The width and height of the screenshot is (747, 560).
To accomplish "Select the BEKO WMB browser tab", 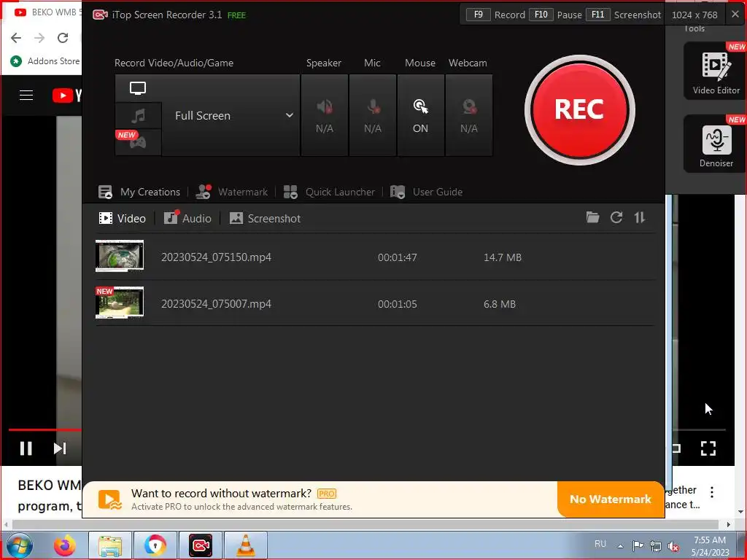I will tap(46, 12).
